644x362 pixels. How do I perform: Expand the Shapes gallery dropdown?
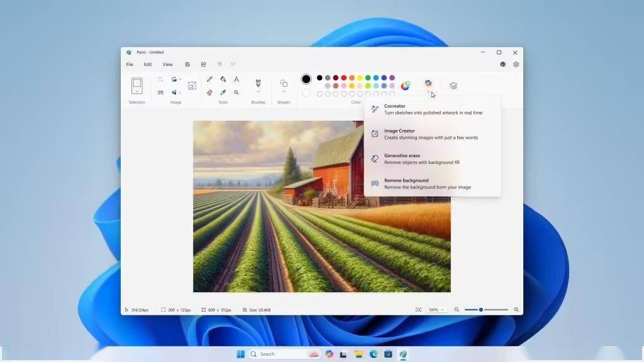(x=284, y=91)
